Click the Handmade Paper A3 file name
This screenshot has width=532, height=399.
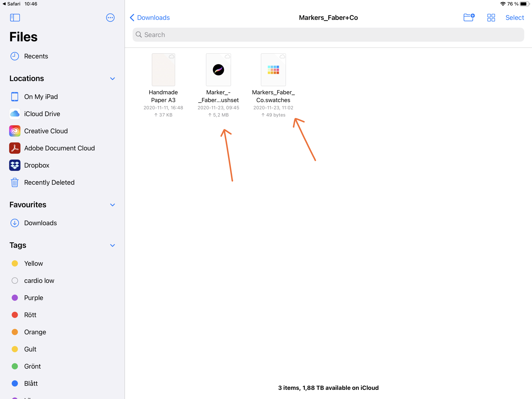pyautogui.click(x=163, y=96)
